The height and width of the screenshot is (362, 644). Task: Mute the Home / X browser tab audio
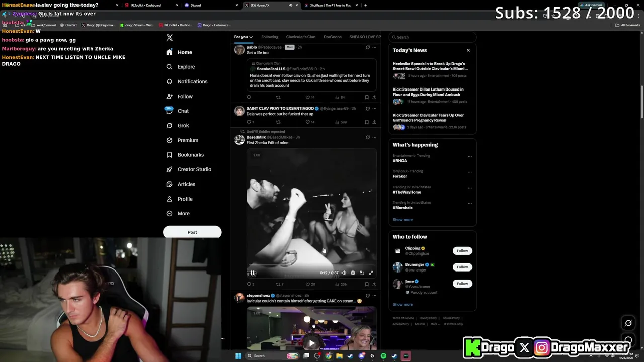click(290, 5)
